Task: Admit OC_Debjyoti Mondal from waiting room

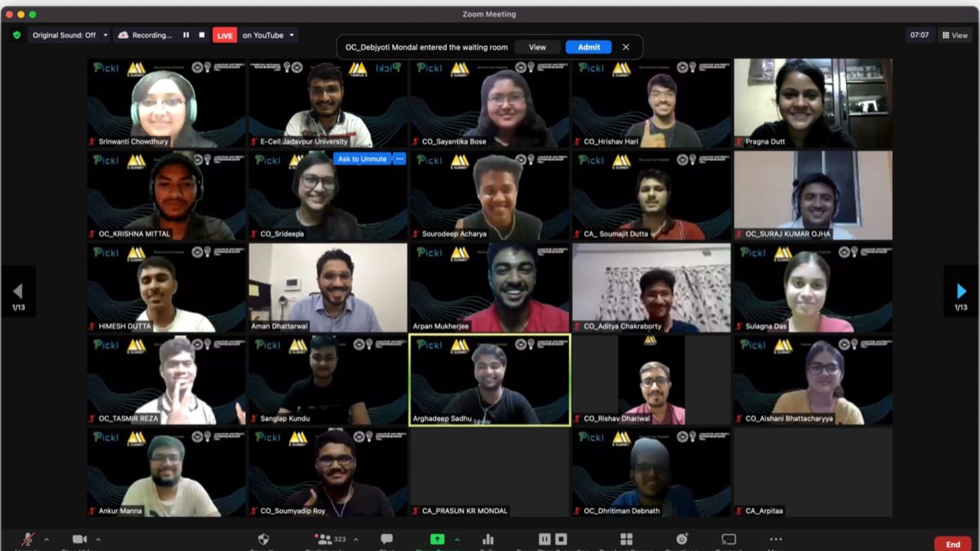Action: pos(589,47)
